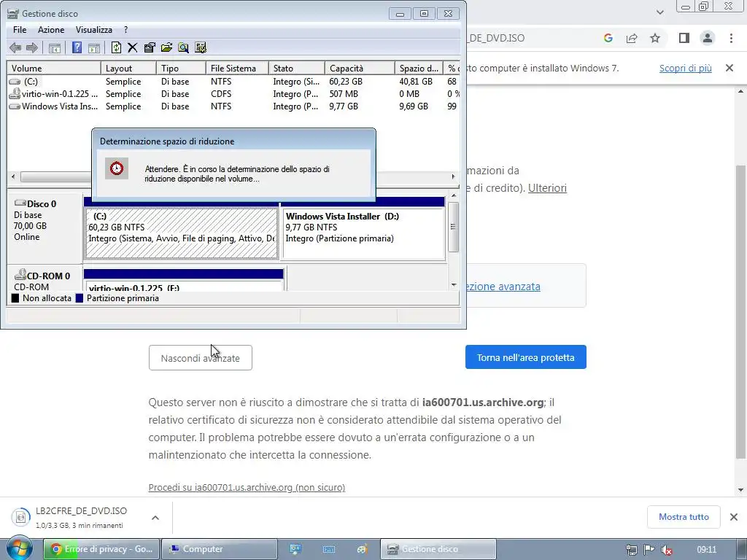Switch to Computer taskbar window

coord(219,549)
